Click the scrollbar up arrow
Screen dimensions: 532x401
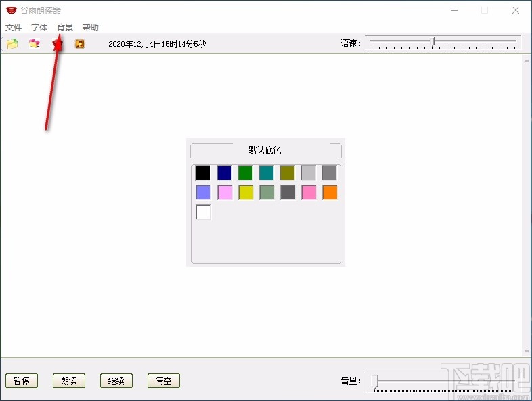[x=527, y=62]
